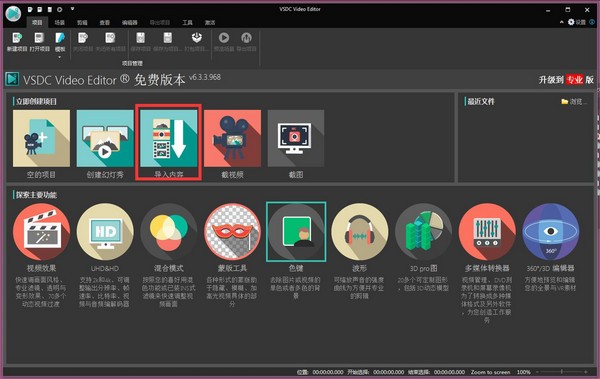The width and height of the screenshot is (600, 379).
Task: Switch to the 编辑器 editor ribbon tab
Action: [x=129, y=23]
